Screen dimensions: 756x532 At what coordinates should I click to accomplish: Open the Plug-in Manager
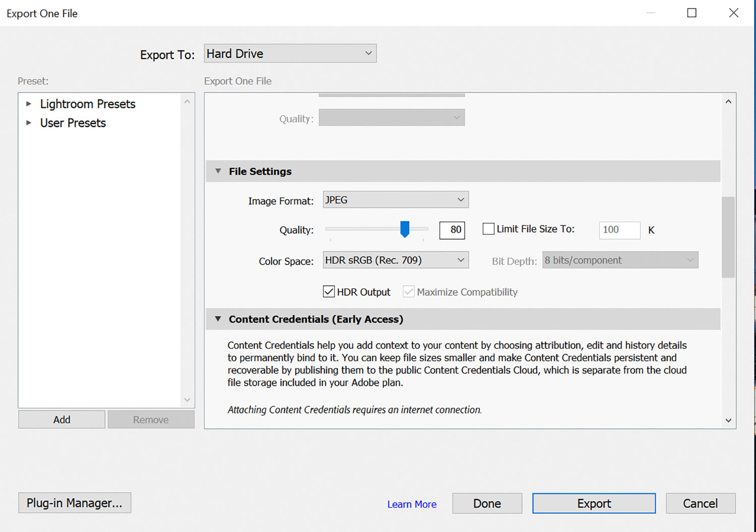tap(75, 503)
